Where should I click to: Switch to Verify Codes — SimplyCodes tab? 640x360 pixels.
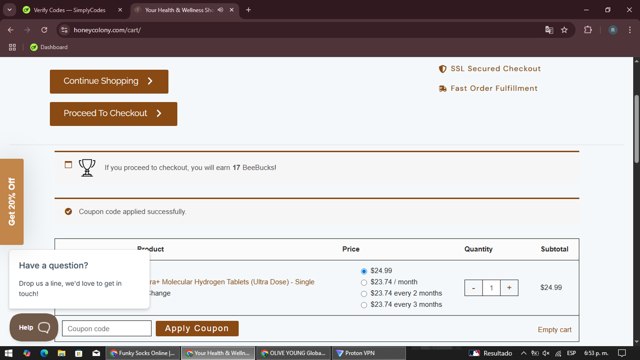pyautogui.click(x=69, y=10)
